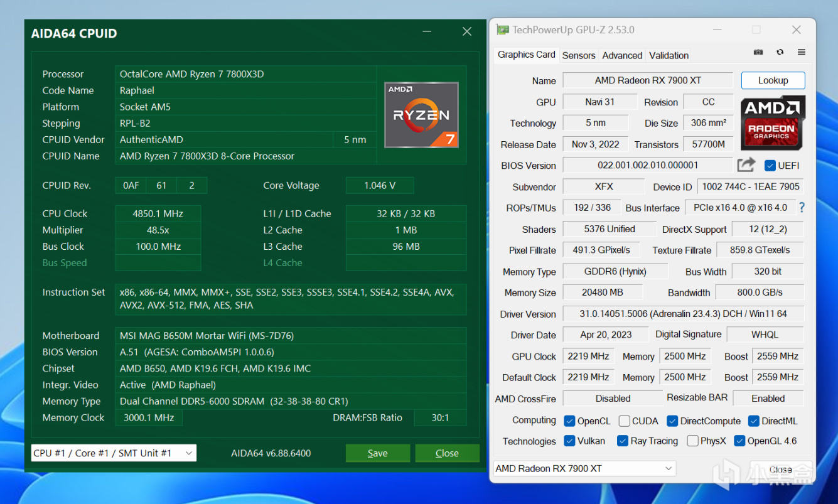This screenshot has height=504, width=838.
Task: Toggle the UEFI checkbox
Action: coord(770,166)
